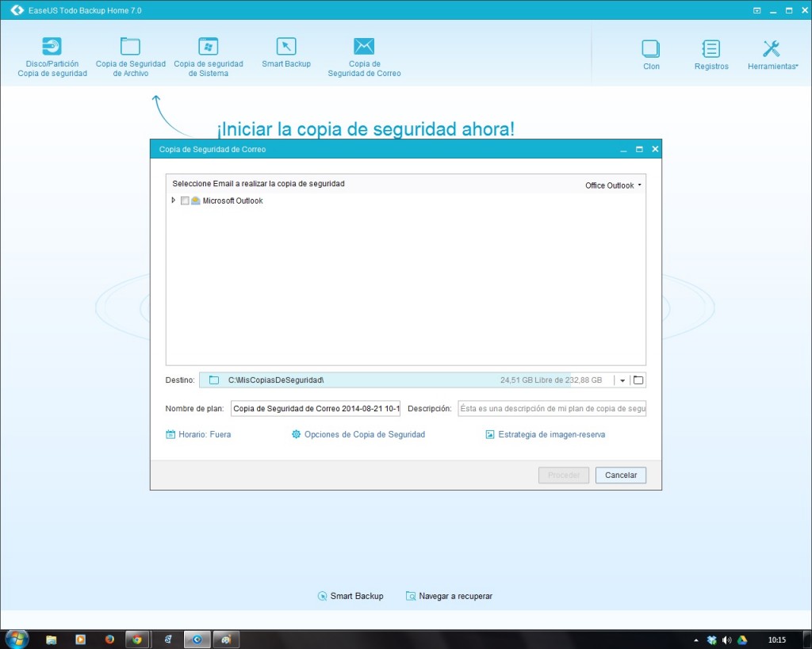This screenshot has height=649, width=812.
Task: Check the Microsoft Outlook checkbox
Action: click(x=185, y=201)
